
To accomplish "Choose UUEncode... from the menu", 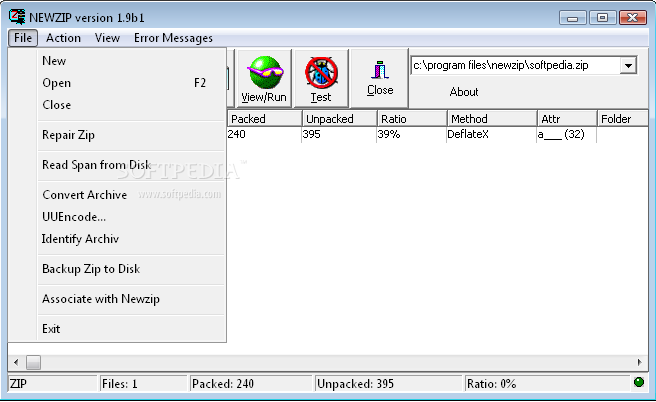I will tap(131, 217).
